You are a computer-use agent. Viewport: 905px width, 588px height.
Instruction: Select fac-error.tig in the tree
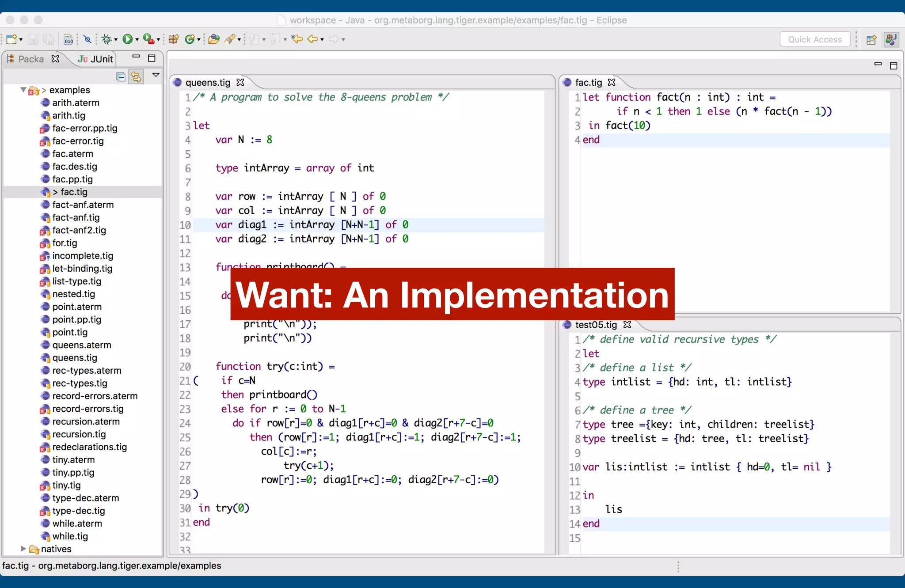point(78,141)
